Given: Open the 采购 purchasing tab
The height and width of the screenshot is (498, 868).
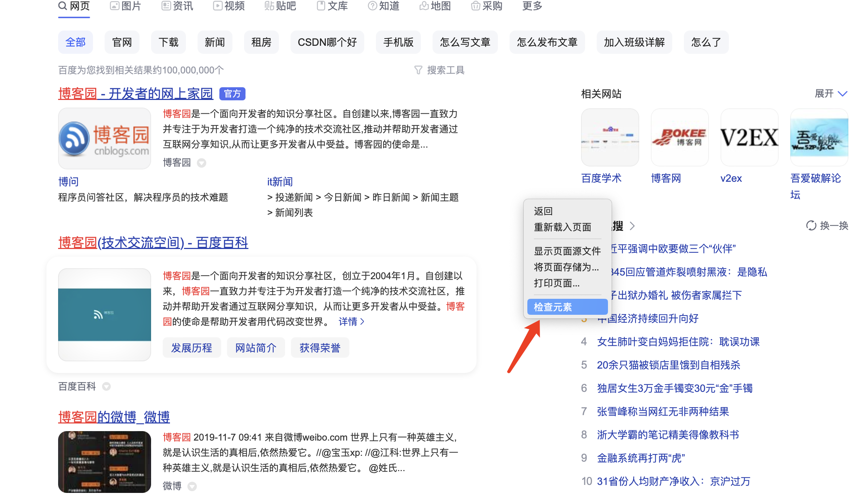Looking at the screenshot, I should [487, 6].
